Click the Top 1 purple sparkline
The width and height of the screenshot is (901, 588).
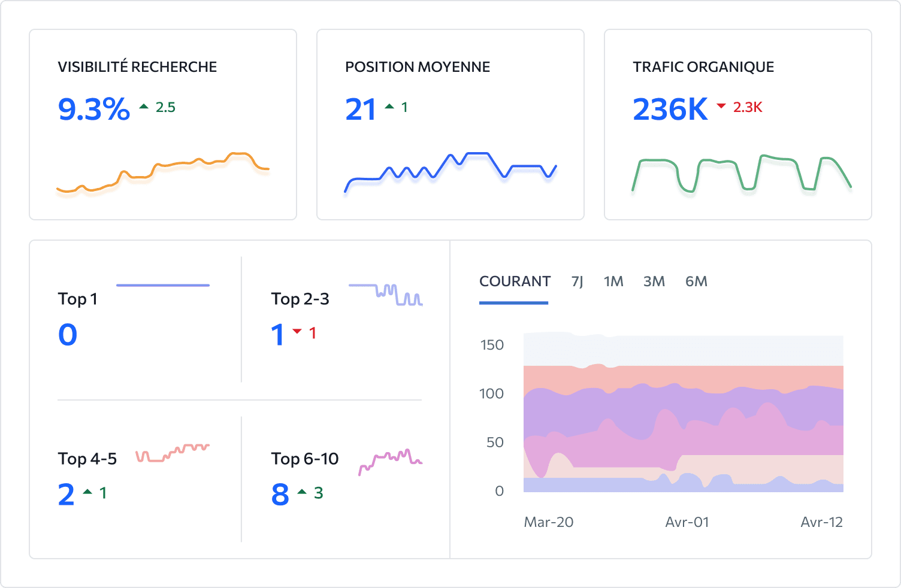pyautogui.click(x=163, y=285)
